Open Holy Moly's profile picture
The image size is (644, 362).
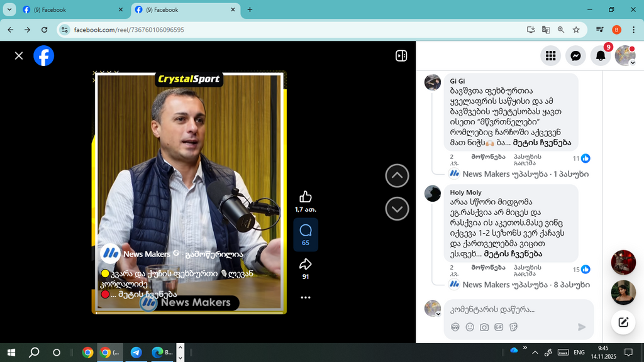pyautogui.click(x=433, y=194)
